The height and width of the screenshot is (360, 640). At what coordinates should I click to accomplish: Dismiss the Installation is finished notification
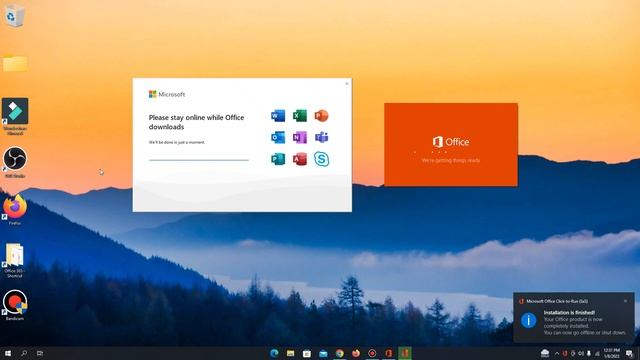click(x=625, y=301)
